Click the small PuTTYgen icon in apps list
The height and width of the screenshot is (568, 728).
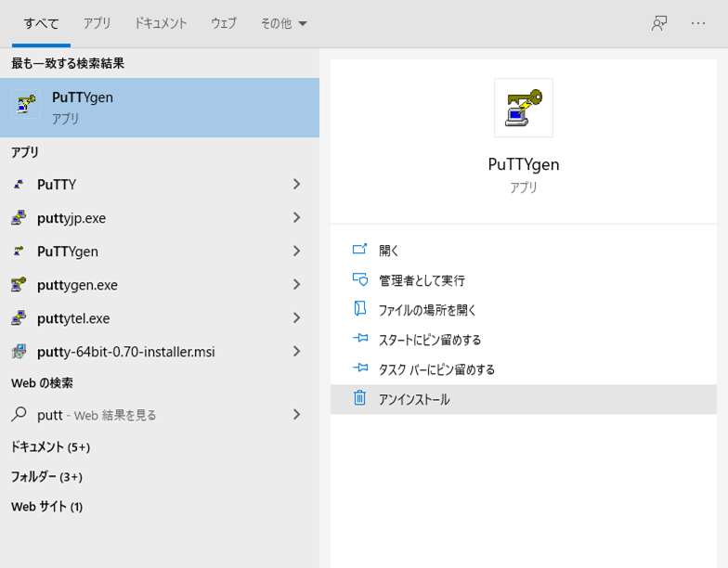[19, 251]
